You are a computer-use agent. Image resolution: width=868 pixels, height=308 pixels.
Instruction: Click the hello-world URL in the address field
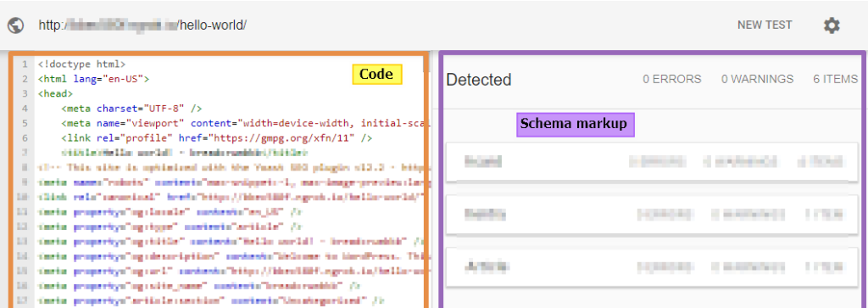[142, 25]
